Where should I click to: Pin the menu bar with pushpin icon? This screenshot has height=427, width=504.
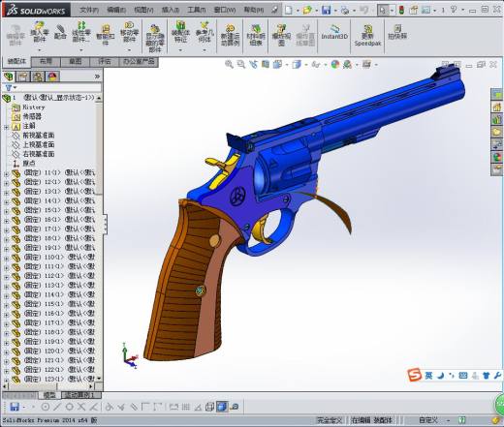pyautogui.click(x=274, y=10)
